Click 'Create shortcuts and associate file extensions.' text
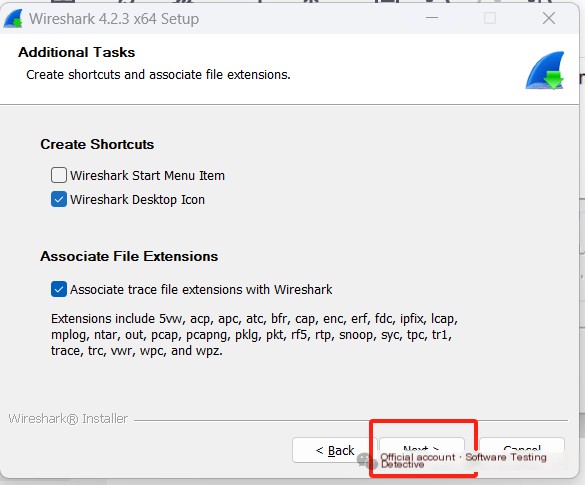This screenshot has width=585, height=485. 158,75
